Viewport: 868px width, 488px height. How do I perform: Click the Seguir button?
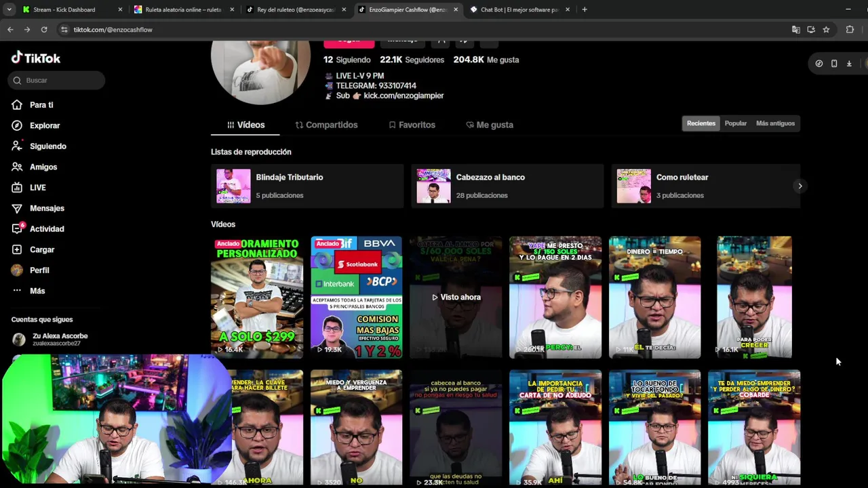[349, 43]
